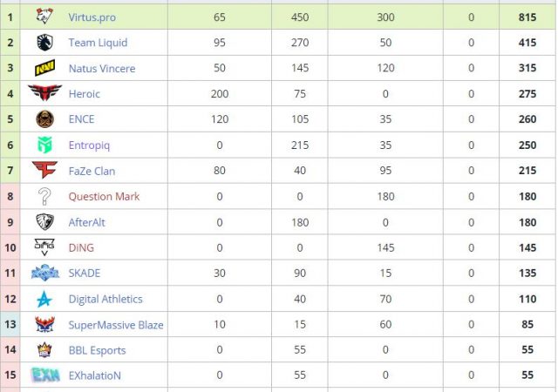Screen dimensions: 558x392
Task: Open the Team Liquid page link
Action: [98, 43]
